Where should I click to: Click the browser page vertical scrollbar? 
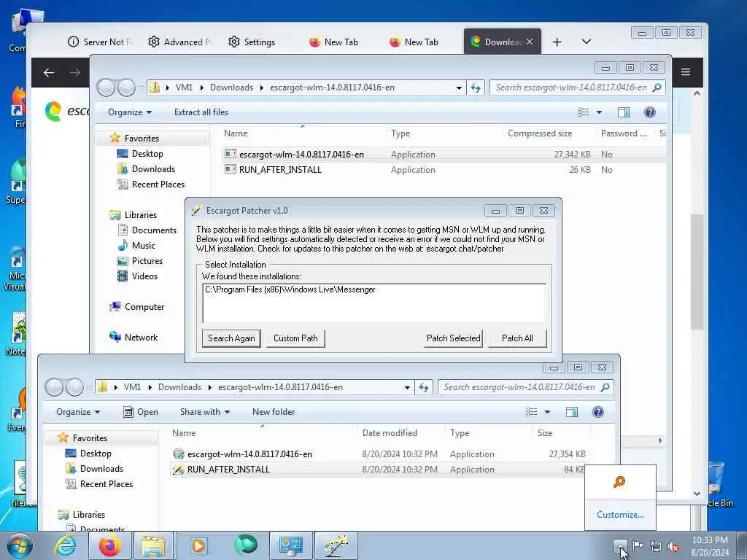(x=697, y=271)
